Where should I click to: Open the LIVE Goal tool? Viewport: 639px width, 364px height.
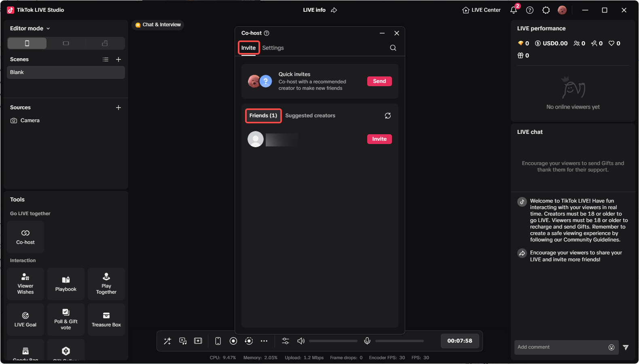pos(25,320)
